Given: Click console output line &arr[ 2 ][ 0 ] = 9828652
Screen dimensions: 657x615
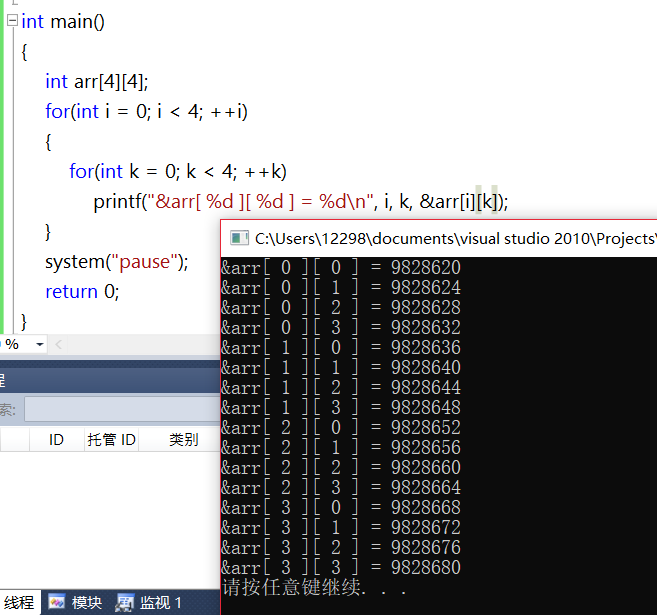Looking at the screenshot, I should click(x=341, y=427).
